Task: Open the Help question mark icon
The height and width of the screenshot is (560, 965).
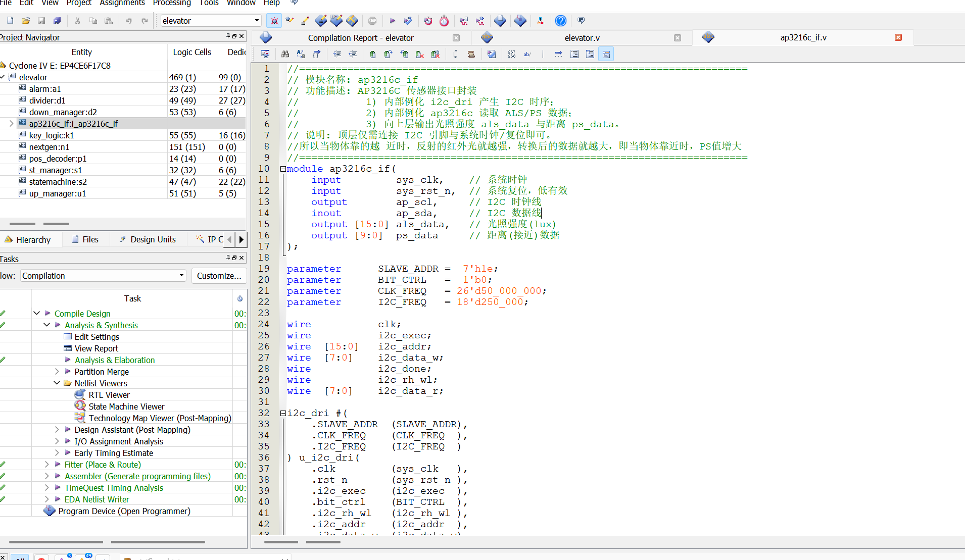Action: [561, 21]
